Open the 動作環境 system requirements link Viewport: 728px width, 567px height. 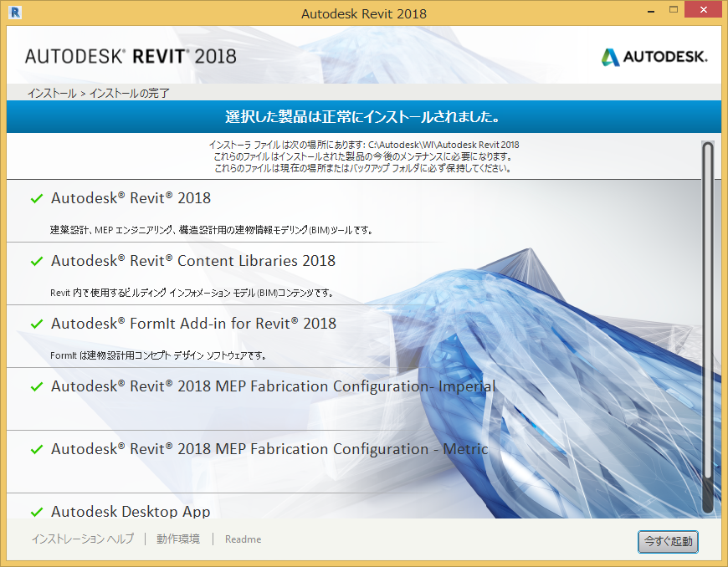178,539
